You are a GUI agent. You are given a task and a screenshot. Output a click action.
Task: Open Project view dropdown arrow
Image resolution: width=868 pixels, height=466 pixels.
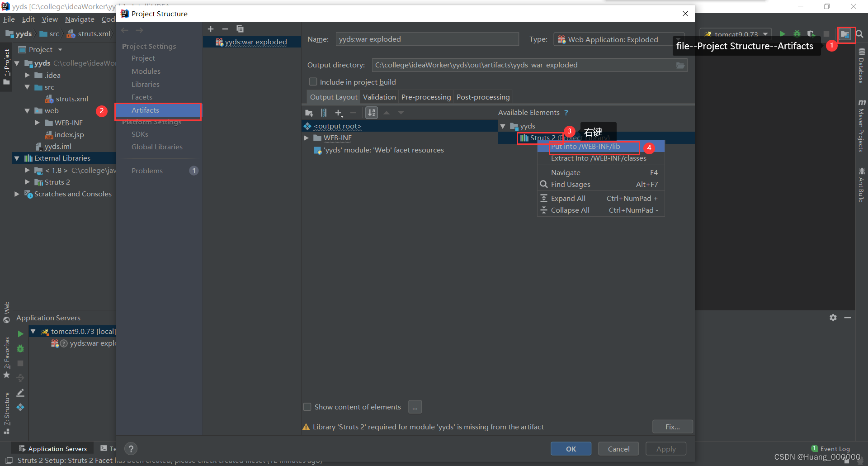coord(60,50)
